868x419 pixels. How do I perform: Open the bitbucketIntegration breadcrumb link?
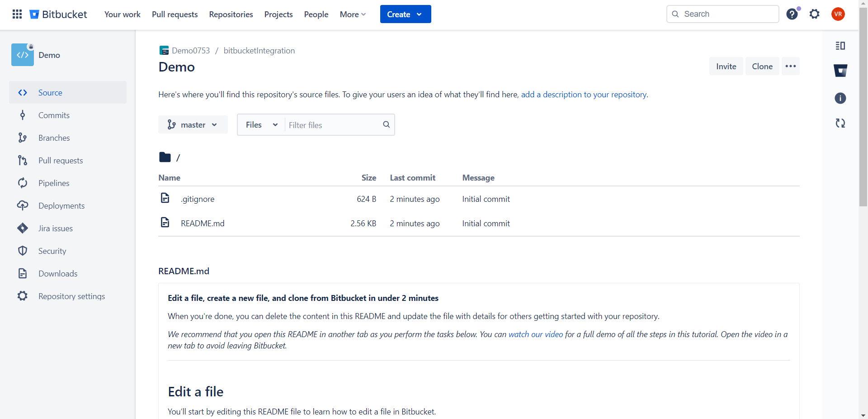tap(259, 51)
